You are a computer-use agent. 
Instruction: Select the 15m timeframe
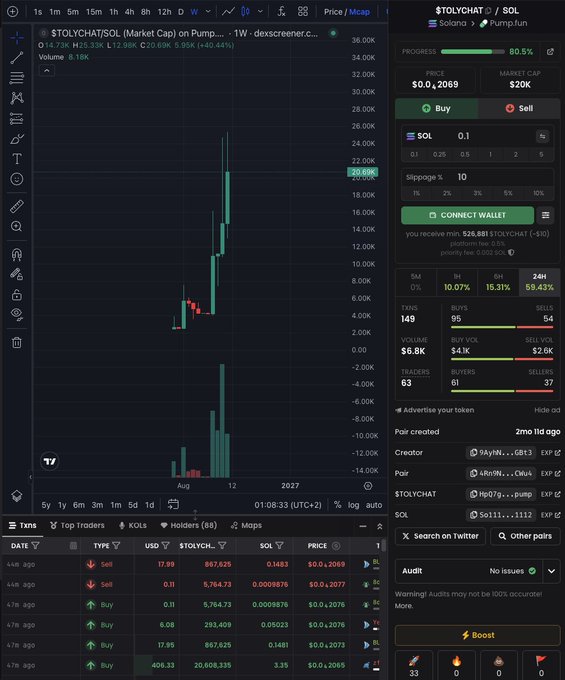pos(94,12)
